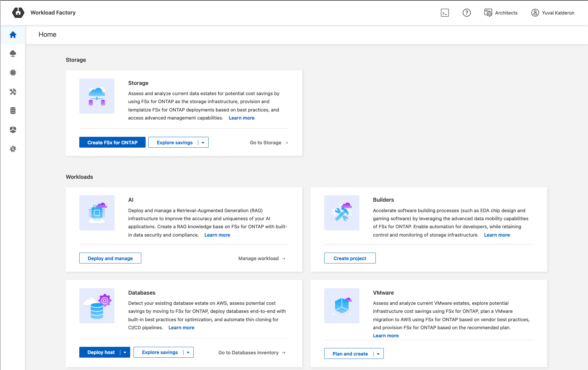Expand the Deploy host dropdown arrow

click(x=125, y=352)
